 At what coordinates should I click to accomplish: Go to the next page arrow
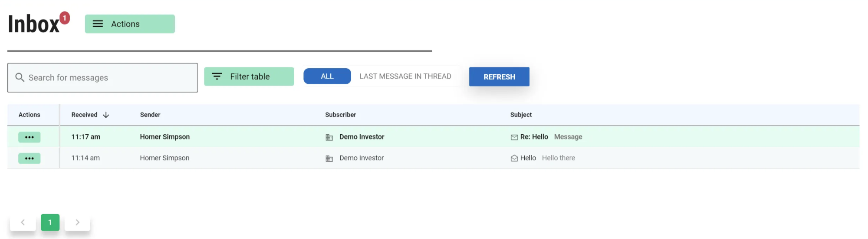pos(77,222)
